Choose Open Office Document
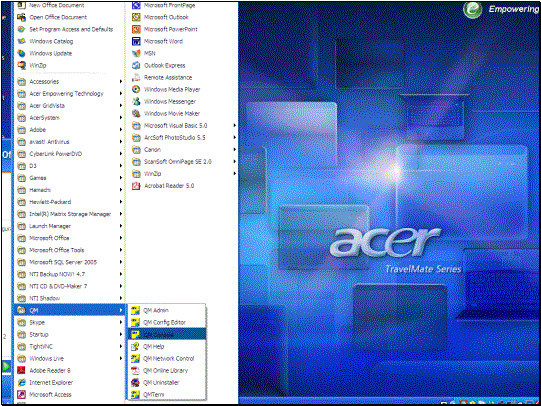The width and height of the screenshot is (541, 406). [x=69, y=17]
